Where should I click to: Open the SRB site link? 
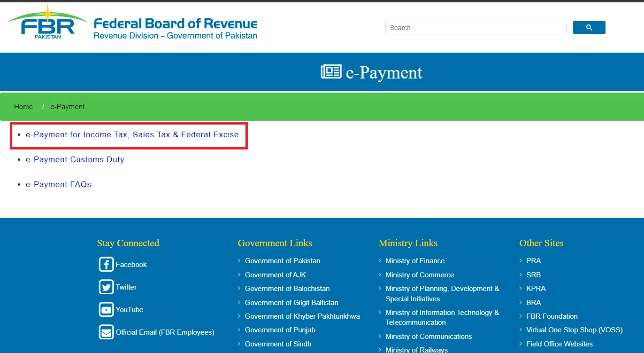(x=534, y=275)
